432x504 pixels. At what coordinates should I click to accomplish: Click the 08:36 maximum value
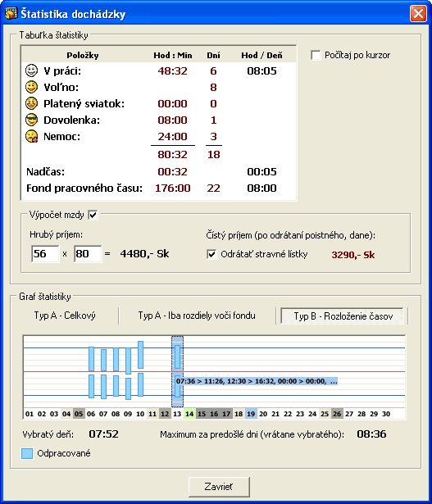[x=371, y=434]
